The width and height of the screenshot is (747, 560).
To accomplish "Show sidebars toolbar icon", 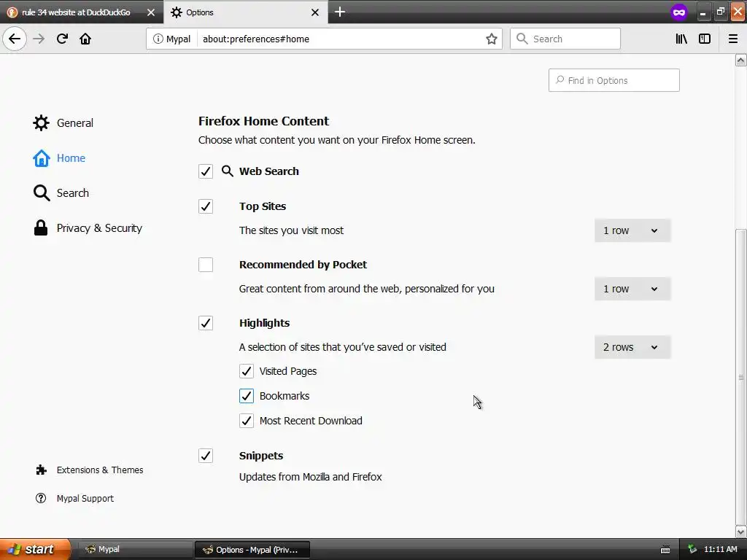I will tap(705, 39).
